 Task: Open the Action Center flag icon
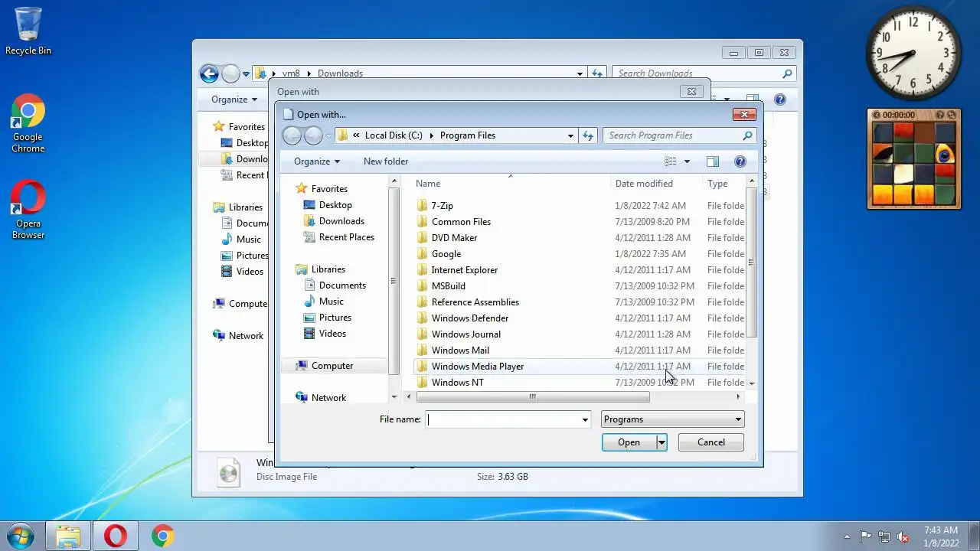tap(866, 536)
